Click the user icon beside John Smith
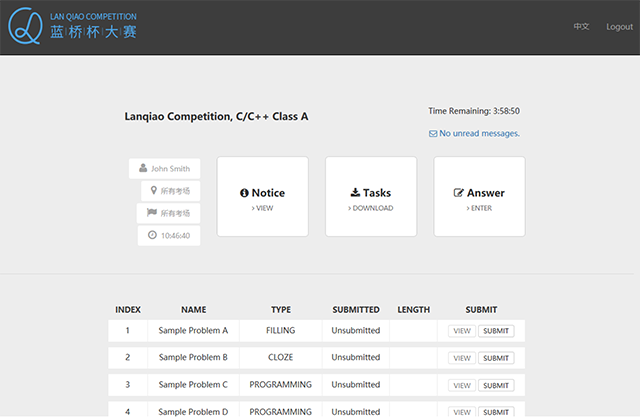640x418 pixels. [144, 169]
